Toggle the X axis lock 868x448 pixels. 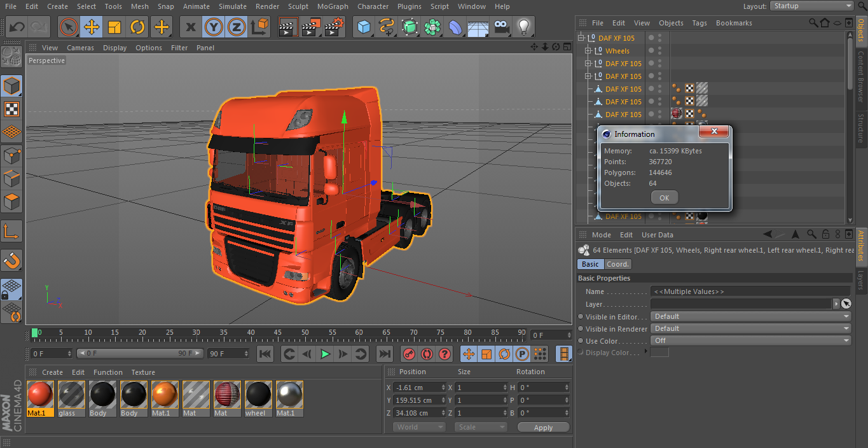pos(190,27)
